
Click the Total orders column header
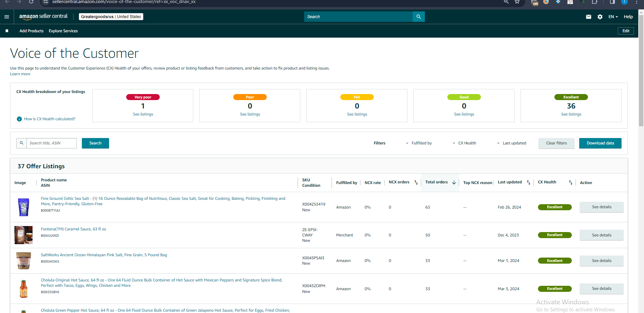pos(437,182)
